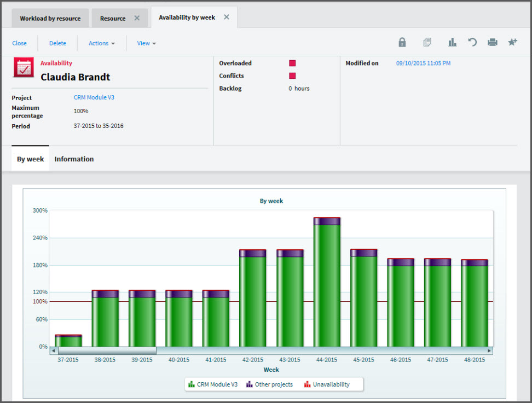Click the print icon
The image size is (532, 403).
pos(492,42)
